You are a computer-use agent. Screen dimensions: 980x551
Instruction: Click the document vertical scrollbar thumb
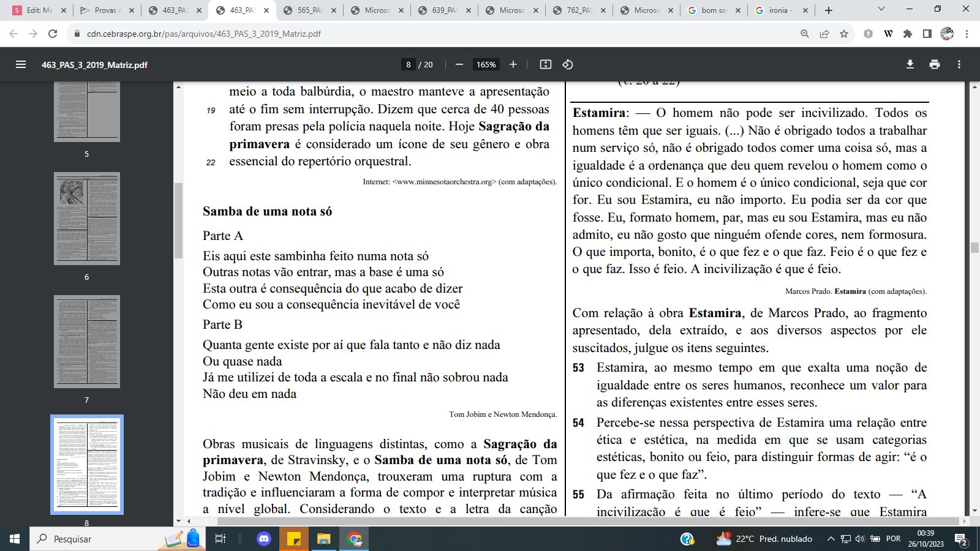coord(974,247)
